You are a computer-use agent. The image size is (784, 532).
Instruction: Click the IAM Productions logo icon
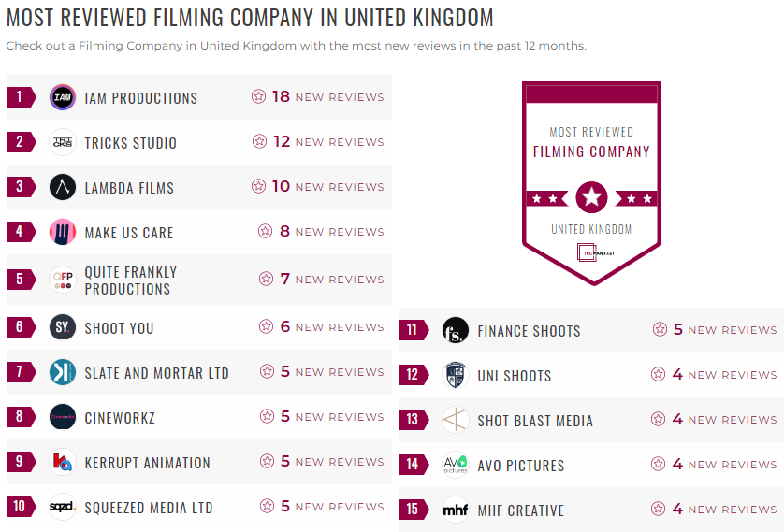[x=63, y=97]
